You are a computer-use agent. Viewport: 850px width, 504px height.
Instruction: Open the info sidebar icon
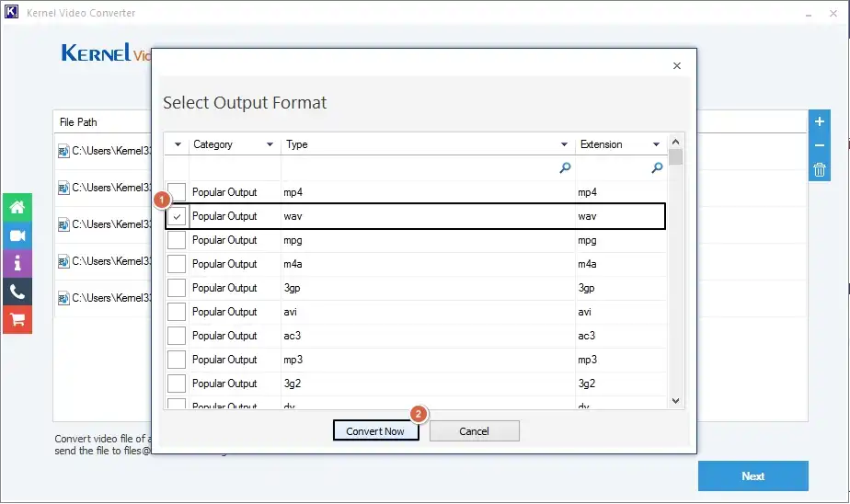click(x=17, y=263)
